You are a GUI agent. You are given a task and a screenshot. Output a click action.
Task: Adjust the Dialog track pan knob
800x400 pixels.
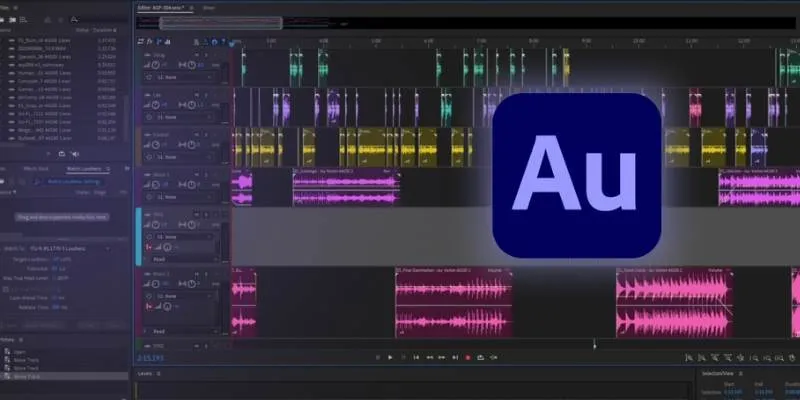pyautogui.click(x=191, y=65)
